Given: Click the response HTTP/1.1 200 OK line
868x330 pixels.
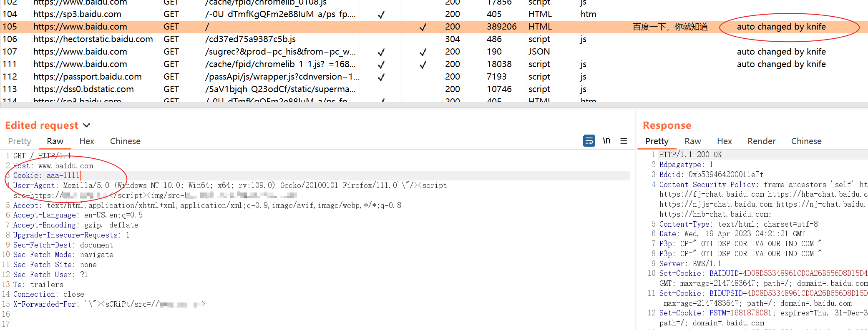Looking at the screenshot, I should pyautogui.click(x=690, y=155).
